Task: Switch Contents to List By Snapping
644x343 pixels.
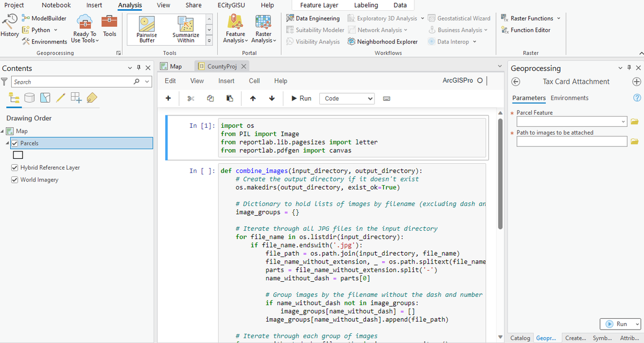Action: pyautogui.click(x=76, y=97)
